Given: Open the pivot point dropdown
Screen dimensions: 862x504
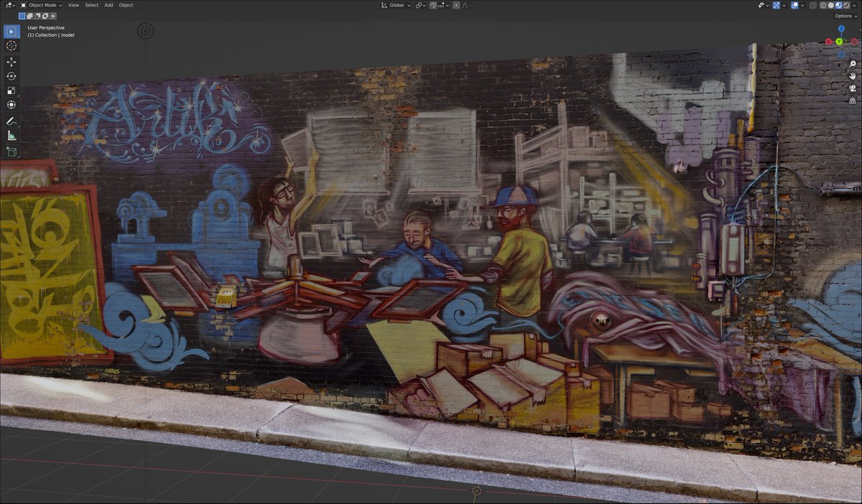Looking at the screenshot, I should coord(421,5).
